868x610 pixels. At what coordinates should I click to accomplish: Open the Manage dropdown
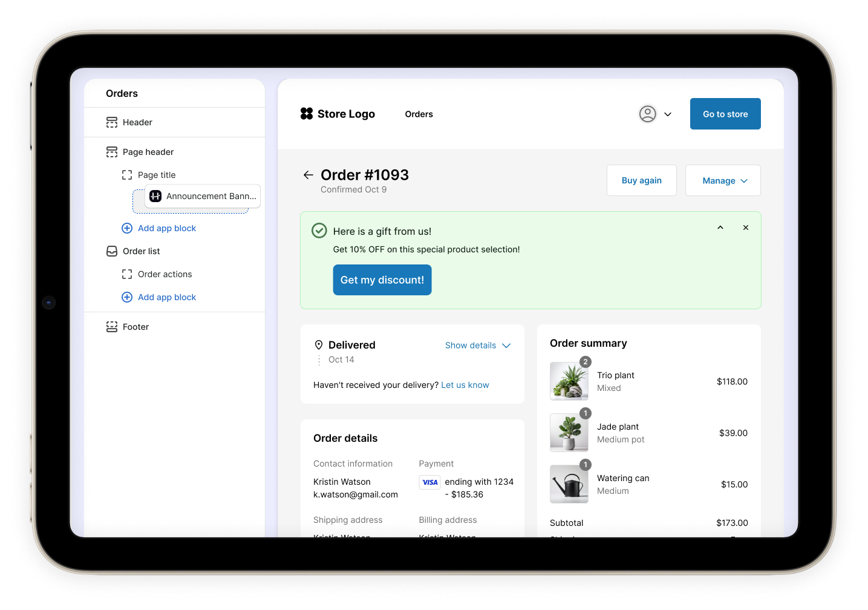pyautogui.click(x=723, y=180)
